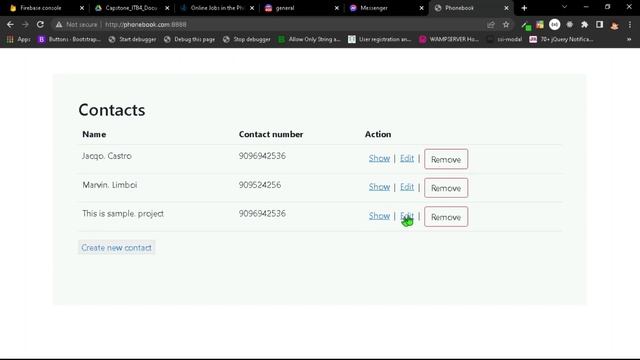Open the User registration bookmark
The height and width of the screenshot is (360, 640).
(380, 40)
